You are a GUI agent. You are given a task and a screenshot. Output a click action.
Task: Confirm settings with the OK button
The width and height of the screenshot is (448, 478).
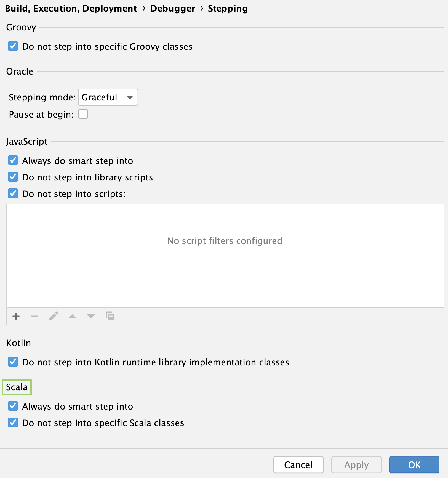tap(414, 465)
